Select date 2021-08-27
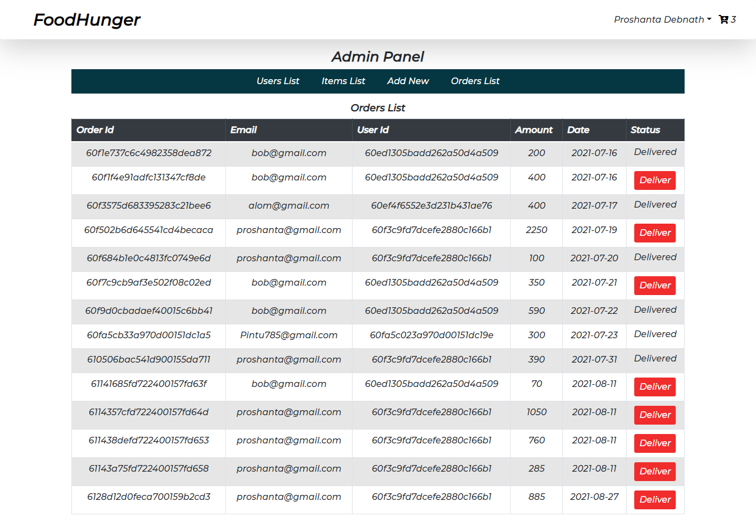This screenshot has width=756, height=532. (x=594, y=497)
